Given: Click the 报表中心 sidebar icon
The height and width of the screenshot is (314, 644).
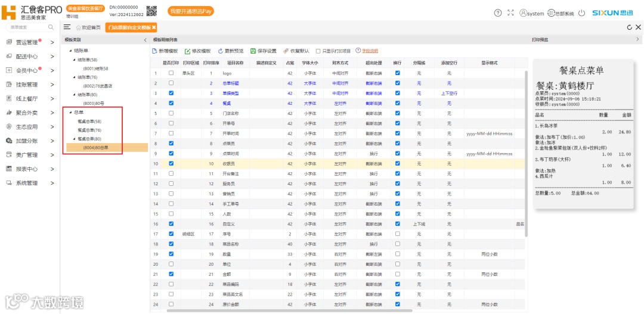Looking at the screenshot, I should [x=9, y=169].
